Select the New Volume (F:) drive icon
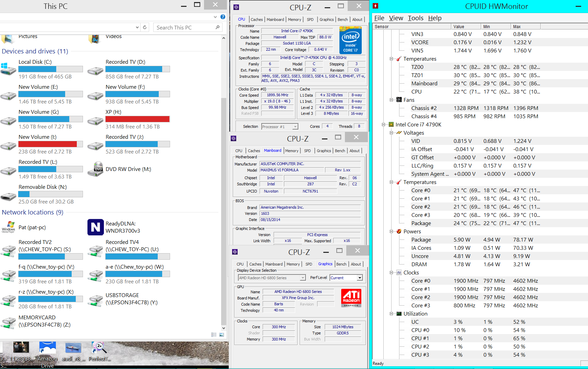Image resolution: width=588 pixels, height=369 pixels. 95,96
